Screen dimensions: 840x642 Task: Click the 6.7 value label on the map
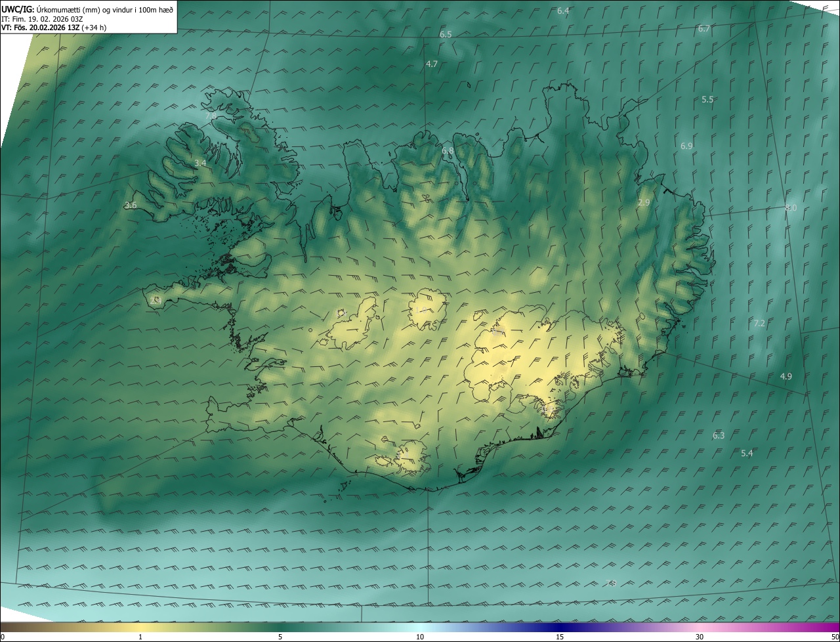point(704,28)
